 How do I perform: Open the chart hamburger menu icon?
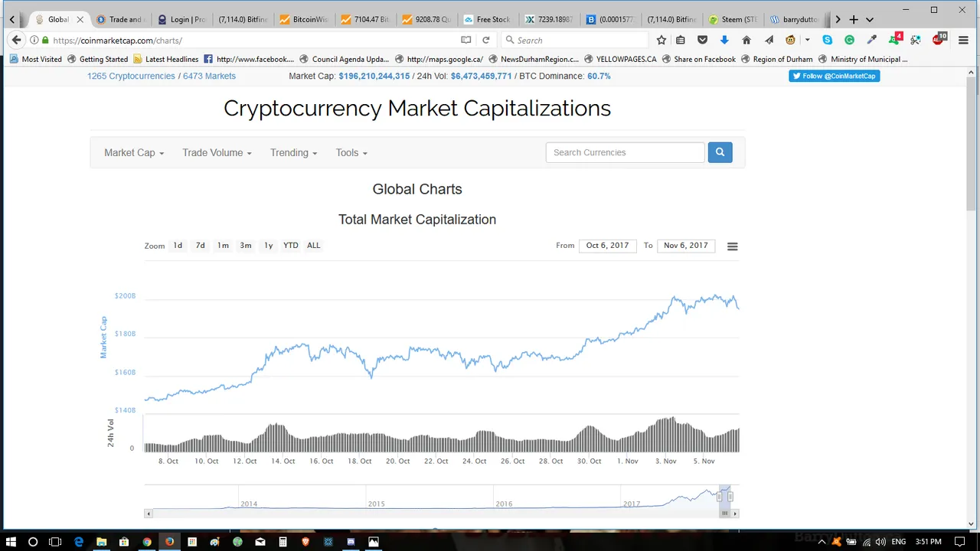click(732, 246)
